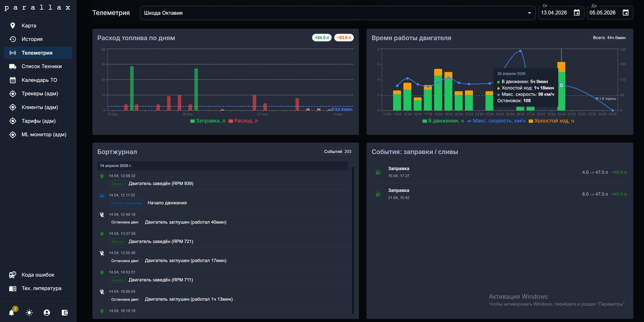Open notifications bell icon
Screen dimensions: 644x322
(x=12, y=312)
